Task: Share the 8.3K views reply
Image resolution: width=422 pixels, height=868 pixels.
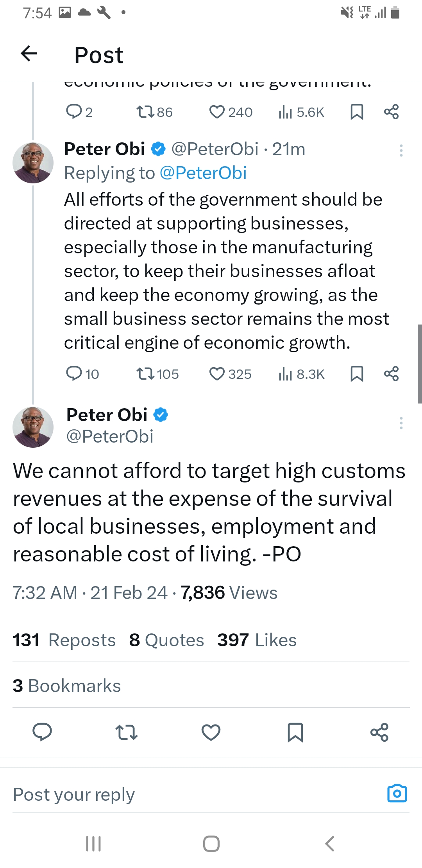Action: [x=391, y=374]
